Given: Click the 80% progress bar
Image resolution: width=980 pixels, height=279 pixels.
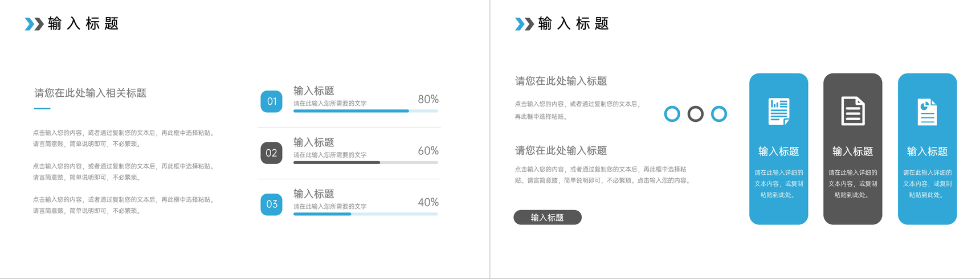Looking at the screenshot, I should click(366, 111).
